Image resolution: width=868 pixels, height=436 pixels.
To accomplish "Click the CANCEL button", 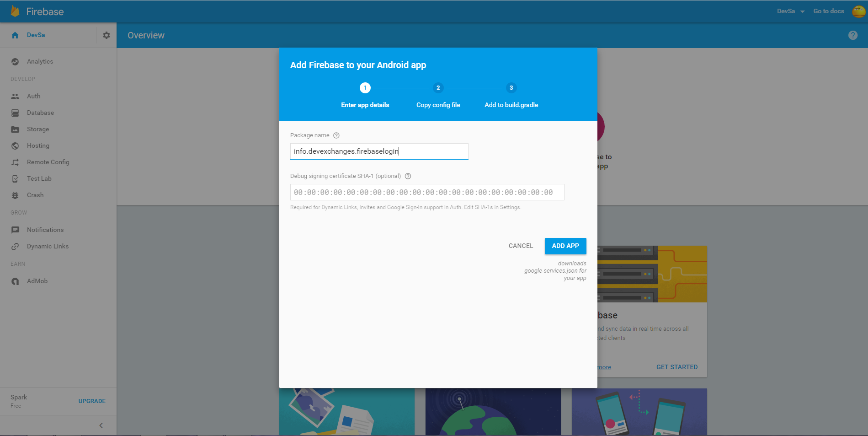I will coord(521,246).
